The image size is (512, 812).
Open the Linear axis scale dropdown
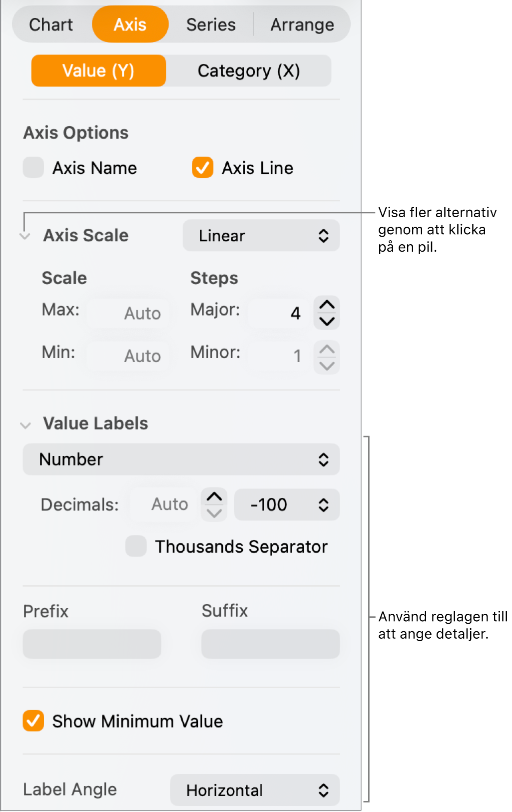click(261, 236)
